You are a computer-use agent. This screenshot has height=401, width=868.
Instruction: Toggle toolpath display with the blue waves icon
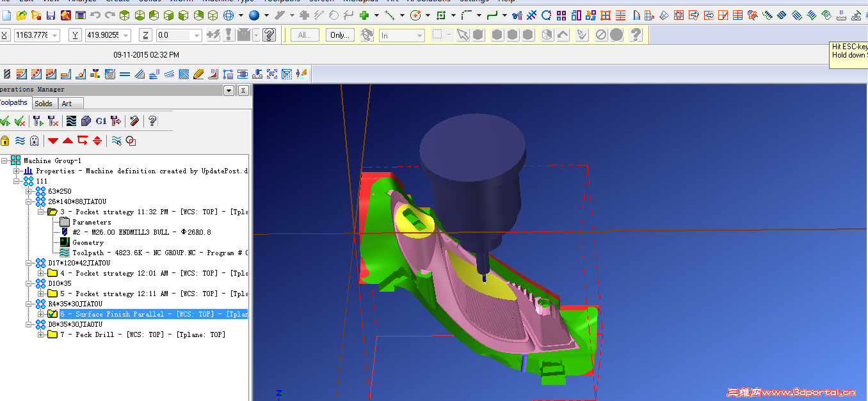[20, 141]
